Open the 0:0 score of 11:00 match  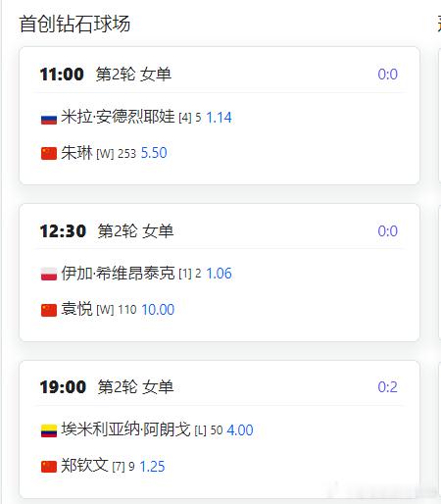388,75
